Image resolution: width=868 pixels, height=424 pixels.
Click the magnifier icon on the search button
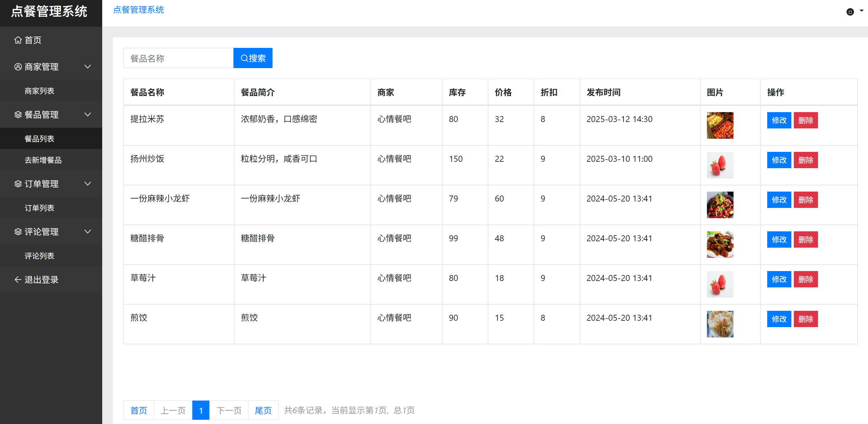point(245,58)
